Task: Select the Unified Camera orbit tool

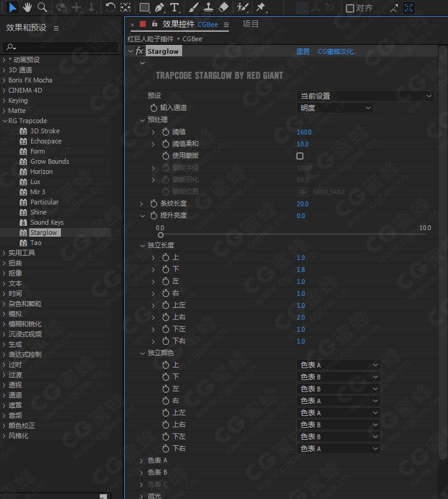Action: pos(61,7)
